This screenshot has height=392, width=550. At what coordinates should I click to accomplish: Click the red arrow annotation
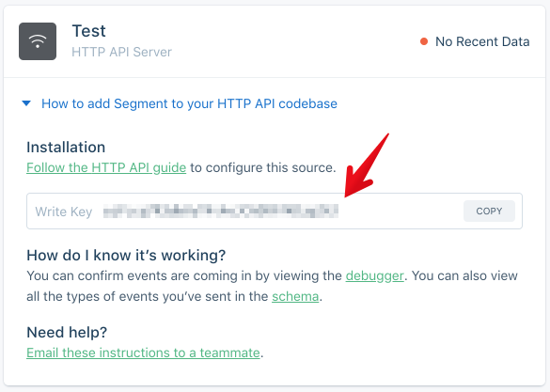tap(367, 165)
